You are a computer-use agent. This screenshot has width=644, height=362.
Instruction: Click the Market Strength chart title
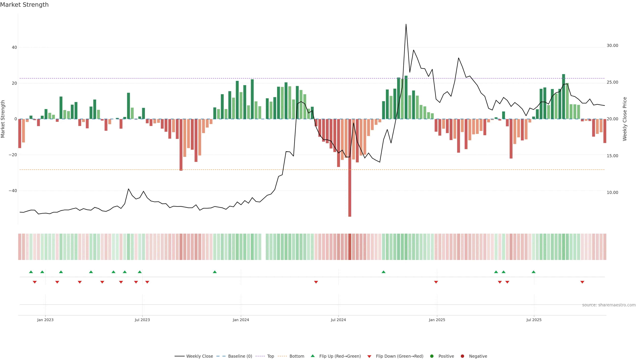(x=24, y=5)
